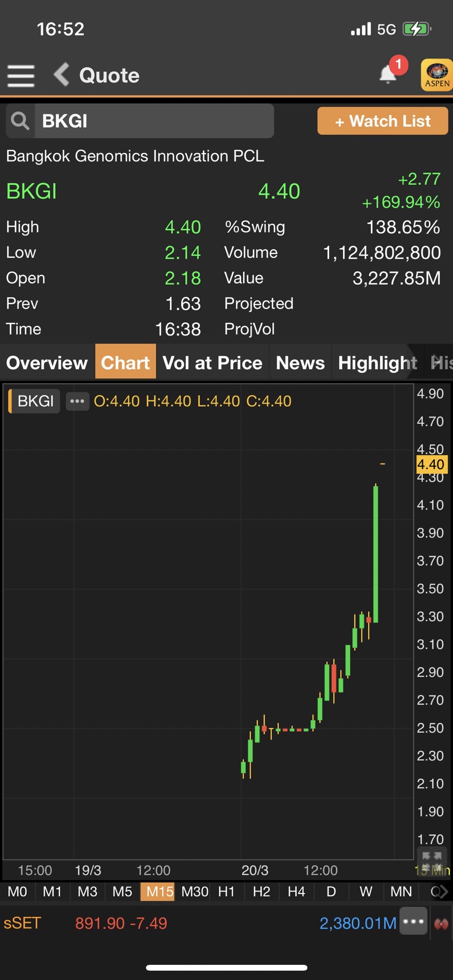
Task: Select the M1 timeframe
Action: coord(52,891)
